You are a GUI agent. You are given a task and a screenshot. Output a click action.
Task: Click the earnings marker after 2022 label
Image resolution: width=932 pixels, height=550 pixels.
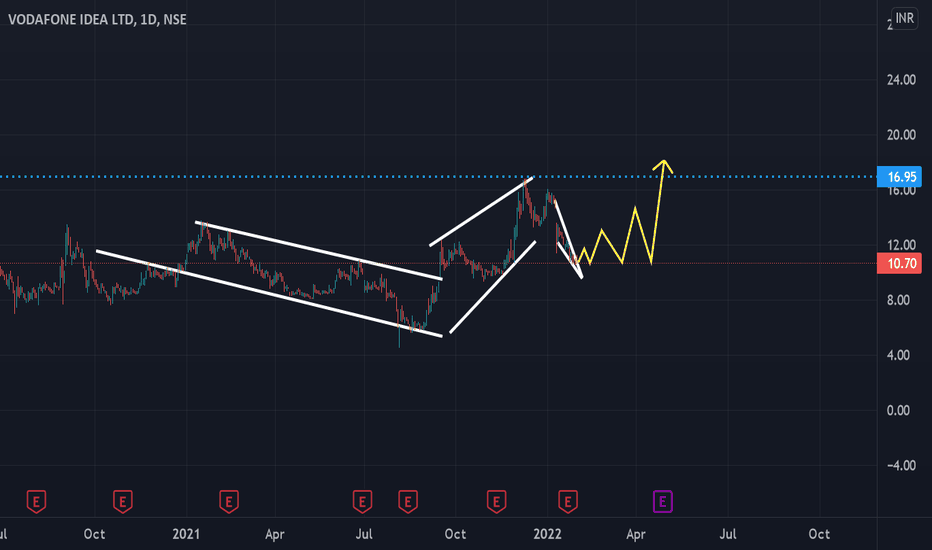(x=568, y=502)
